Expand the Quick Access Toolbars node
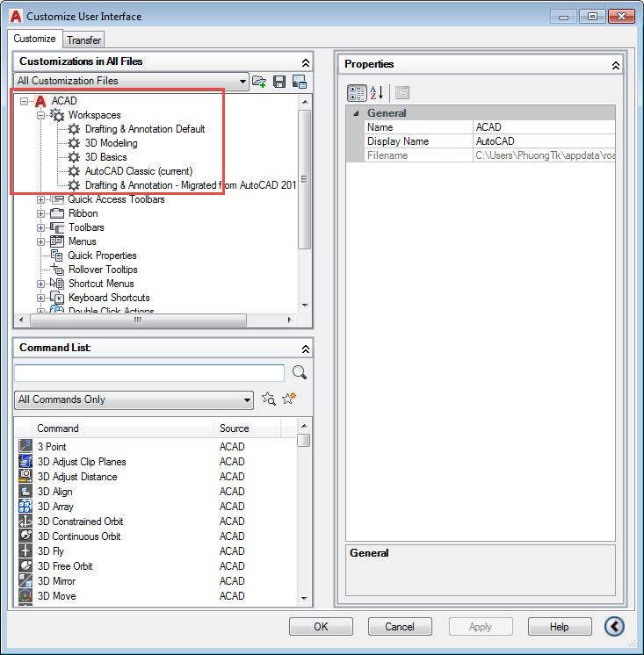Image resolution: width=644 pixels, height=655 pixels. point(40,199)
